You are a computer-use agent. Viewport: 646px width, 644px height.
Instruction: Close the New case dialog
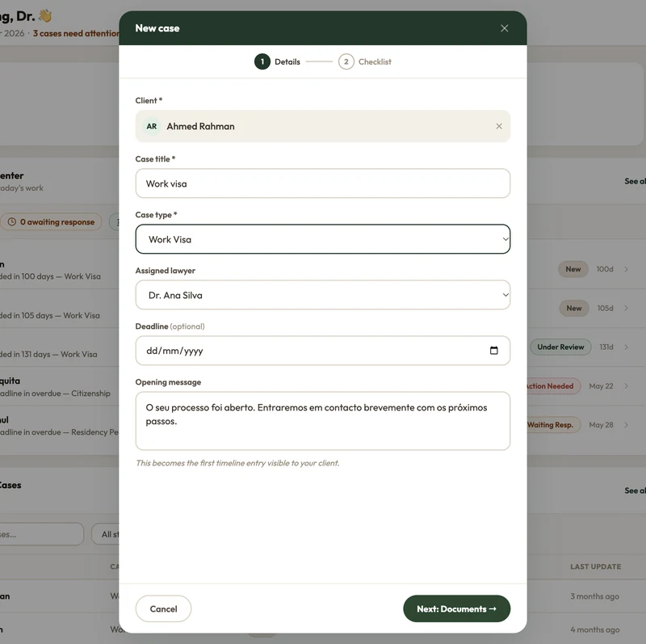504,28
